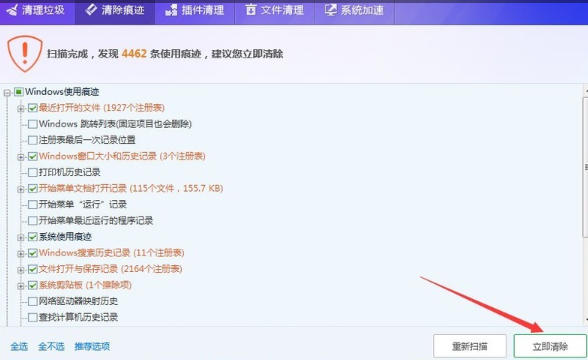Select 查找计算机历史记录 row text
Image resolution: width=588 pixels, height=360 pixels.
point(78,318)
